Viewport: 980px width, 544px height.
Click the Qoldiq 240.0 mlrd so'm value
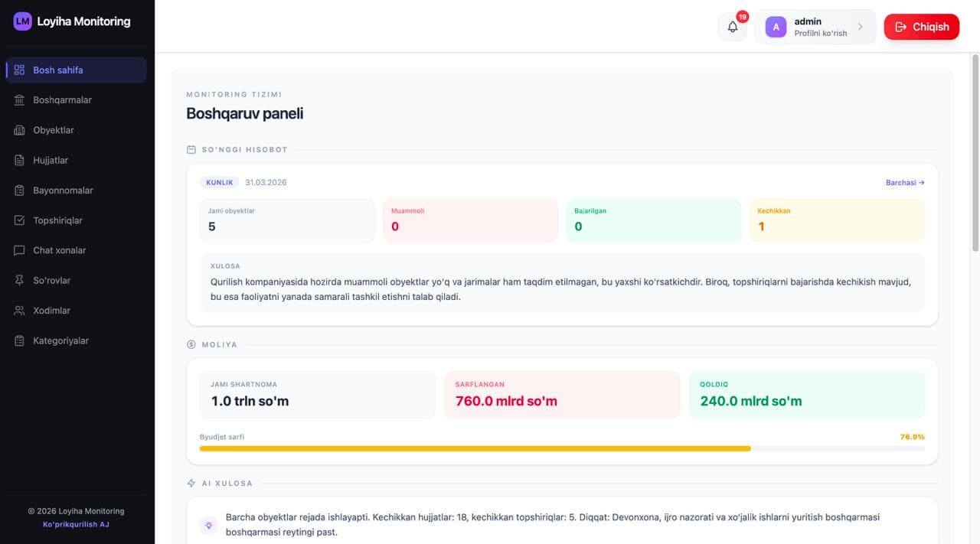click(751, 401)
